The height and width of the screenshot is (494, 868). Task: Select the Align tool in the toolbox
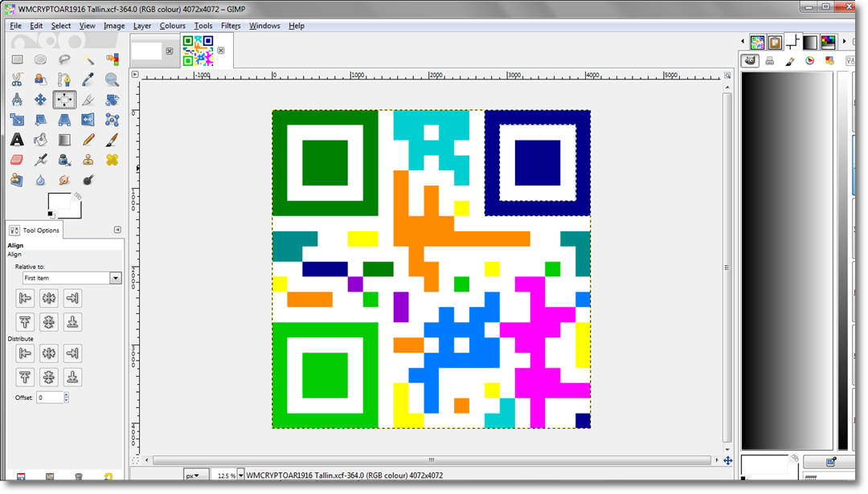click(x=64, y=100)
